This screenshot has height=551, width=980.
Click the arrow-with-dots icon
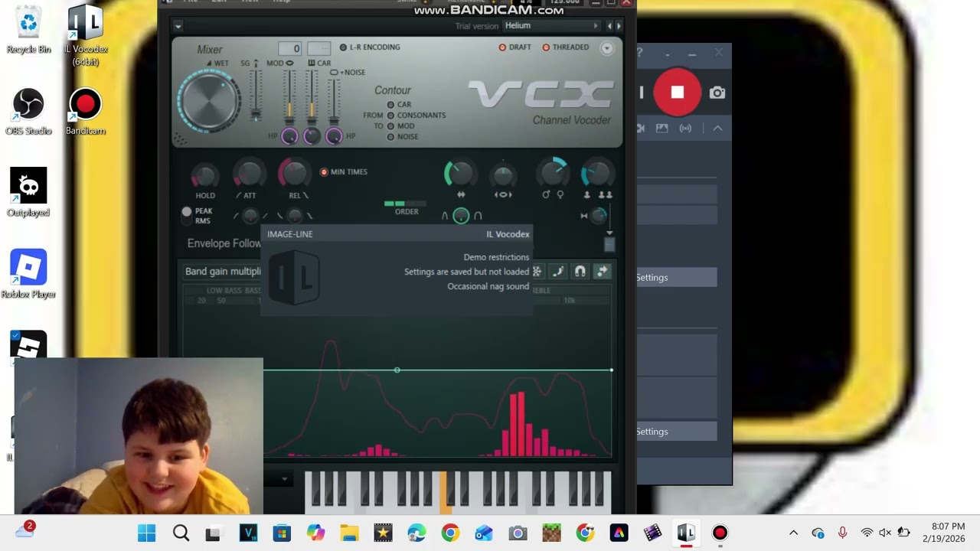(x=603, y=271)
